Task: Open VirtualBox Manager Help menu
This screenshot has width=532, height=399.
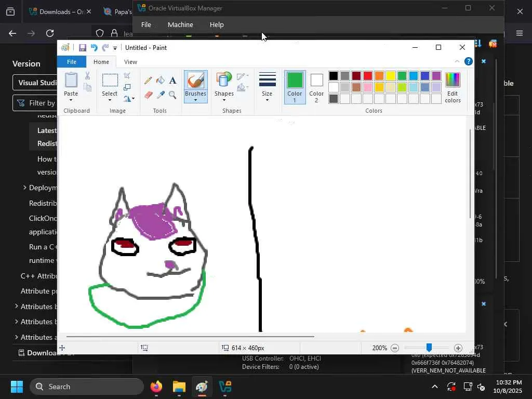Action: [x=217, y=24]
